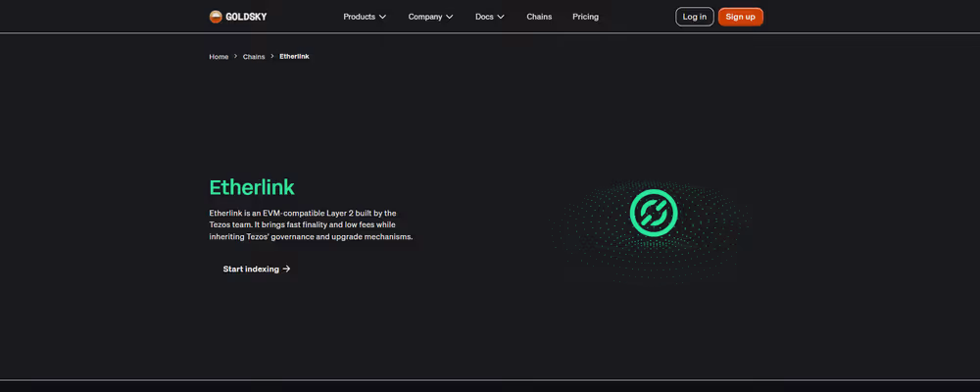Click the green Etherlink logo graphic
The image size is (980, 392).
[653, 214]
